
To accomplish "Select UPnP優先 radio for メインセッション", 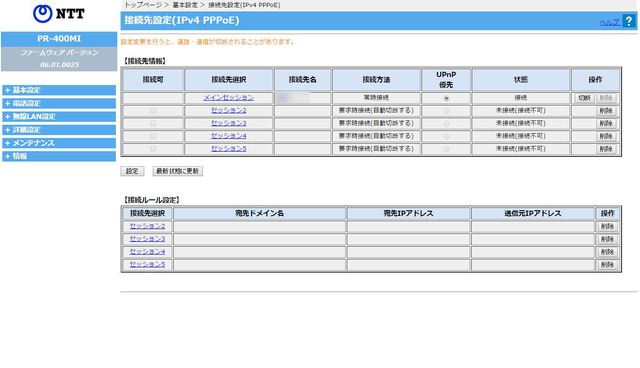I will coord(446,98).
